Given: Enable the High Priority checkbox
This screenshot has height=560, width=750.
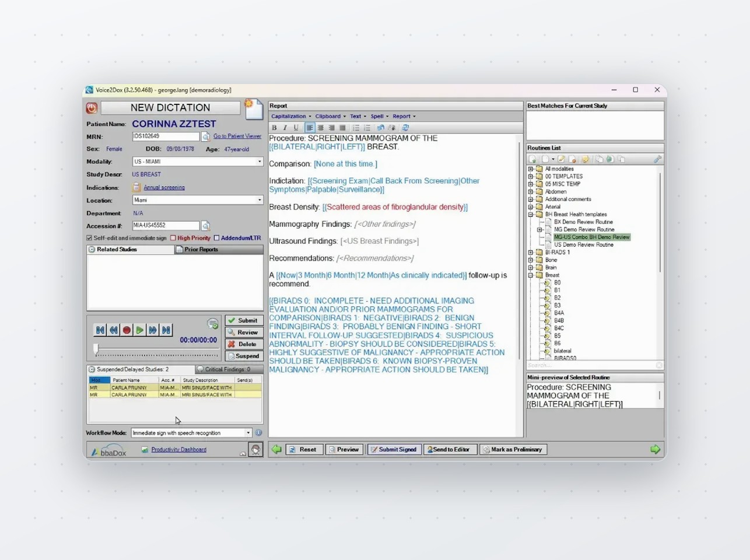Looking at the screenshot, I should (173, 238).
